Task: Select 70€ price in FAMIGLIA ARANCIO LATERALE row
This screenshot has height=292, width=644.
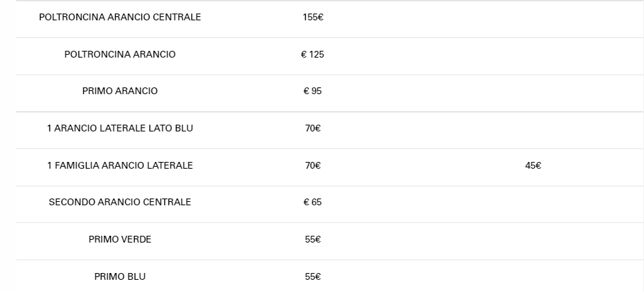Action: 313,165
